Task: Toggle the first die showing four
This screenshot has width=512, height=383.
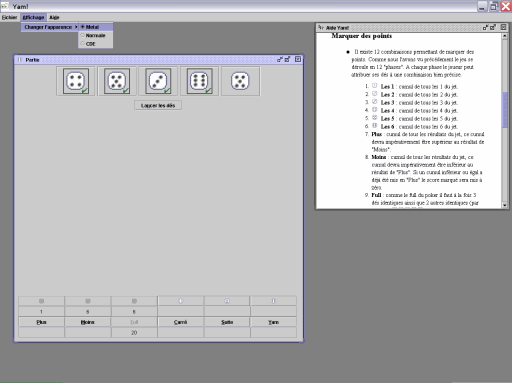Action: [76, 81]
